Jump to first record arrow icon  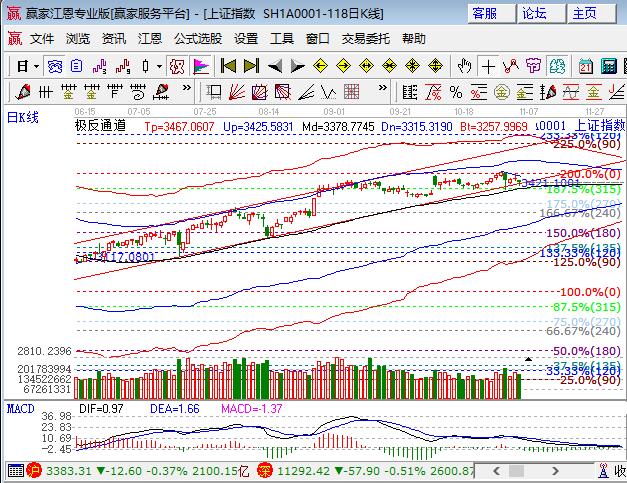228,66
